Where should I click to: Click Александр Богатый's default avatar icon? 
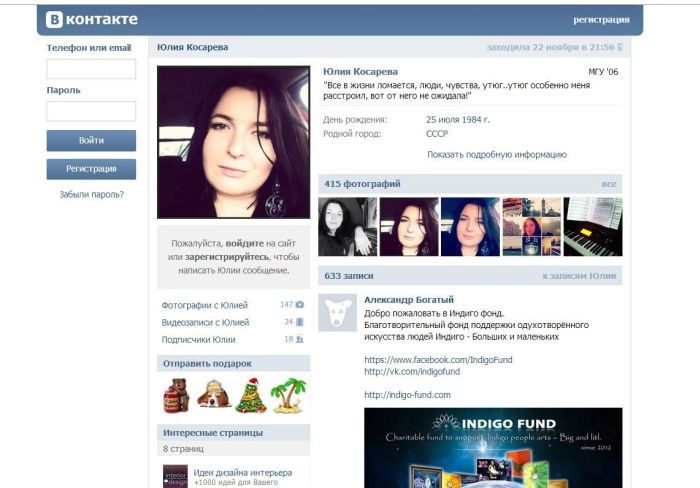click(337, 313)
